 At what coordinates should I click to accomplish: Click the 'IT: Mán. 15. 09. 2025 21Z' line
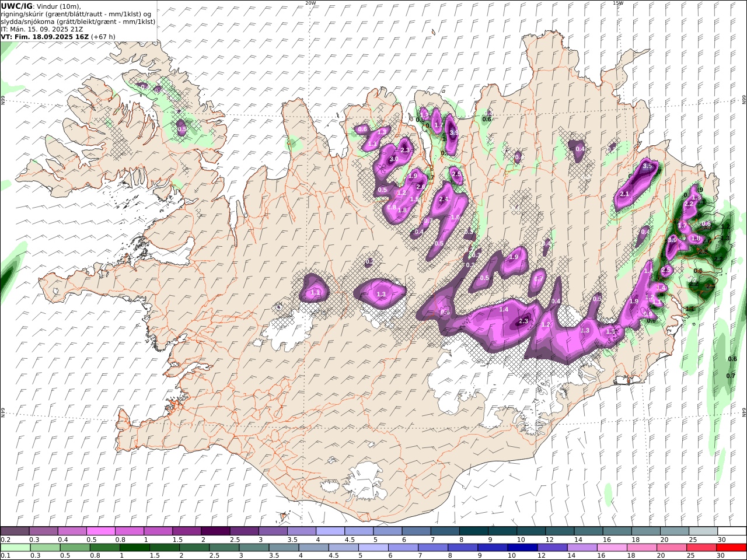point(41,29)
